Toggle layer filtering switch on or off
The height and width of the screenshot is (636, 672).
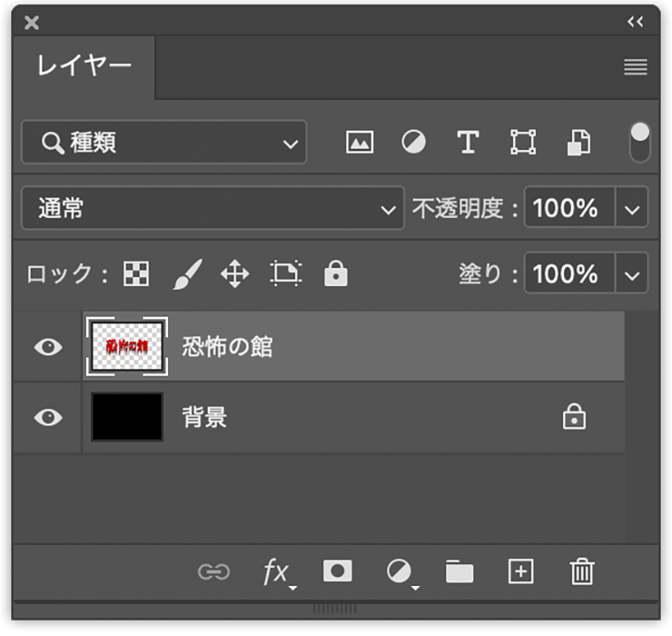[x=640, y=142]
